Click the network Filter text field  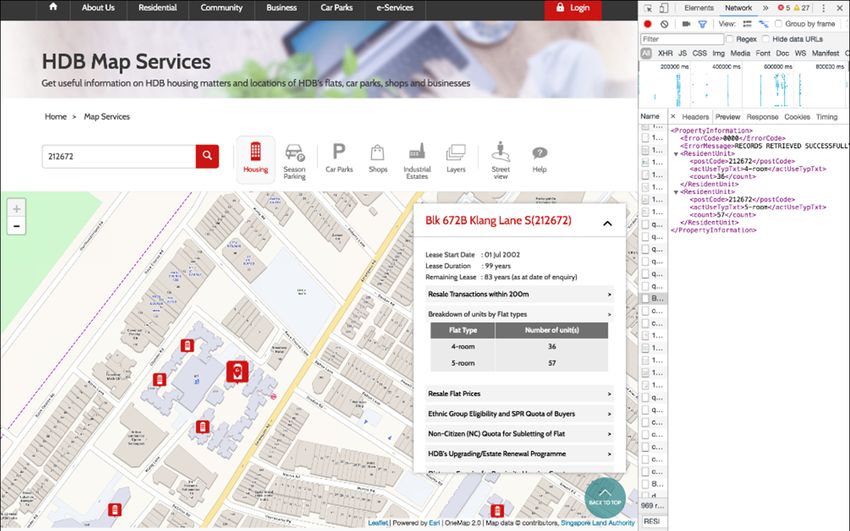click(682, 39)
